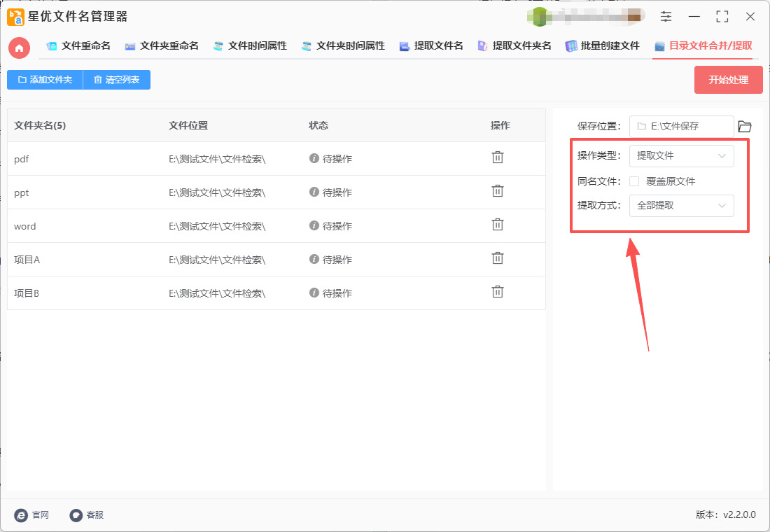770x532 pixels.
Task: Open the 提取方式 dropdown
Action: pyautogui.click(x=681, y=206)
